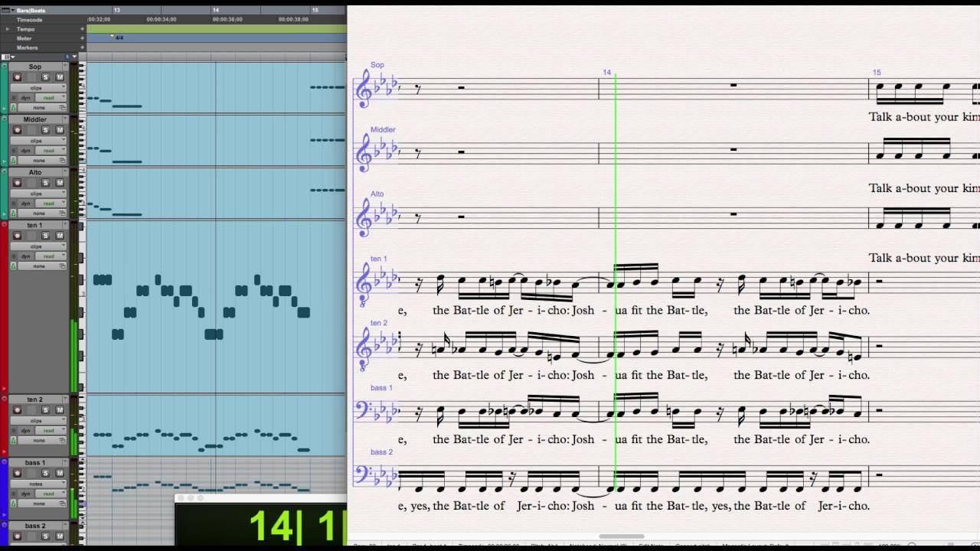The width and height of the screenshot is (980, 551).
Task: Add a tempo change with the plus icon
Action: [x=83, y=29]
